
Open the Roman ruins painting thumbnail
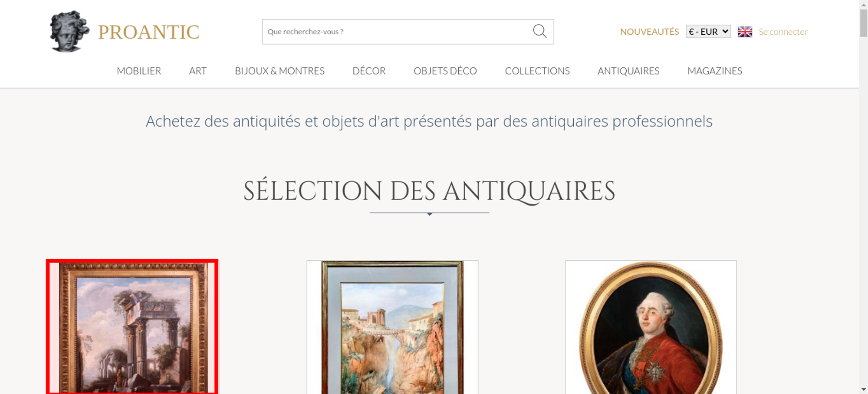pos(132,327)
